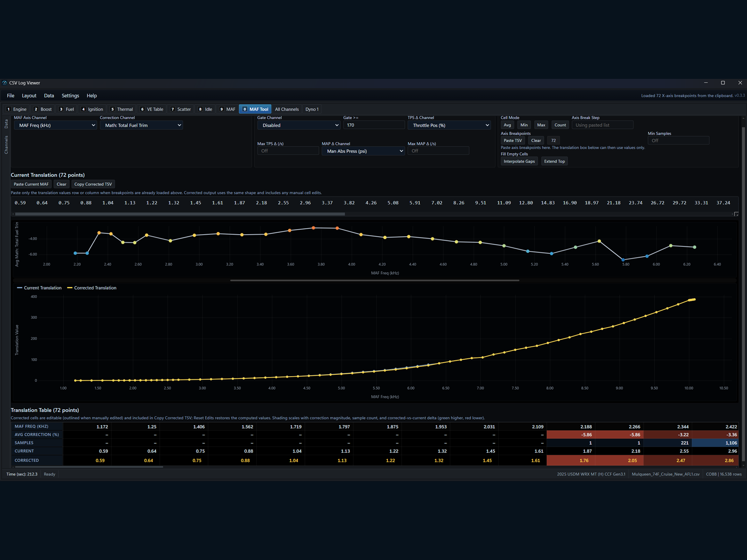Open the Help menu
This screenshot has width=747, height=560.
click(92, 96)
